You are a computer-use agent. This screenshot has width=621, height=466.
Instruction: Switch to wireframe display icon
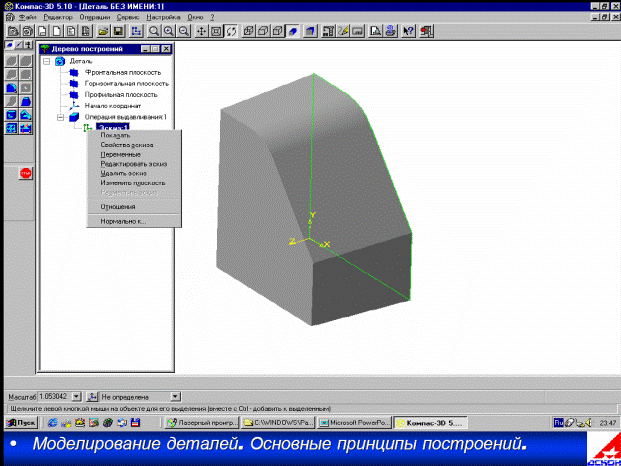click(x=248, y=31)
